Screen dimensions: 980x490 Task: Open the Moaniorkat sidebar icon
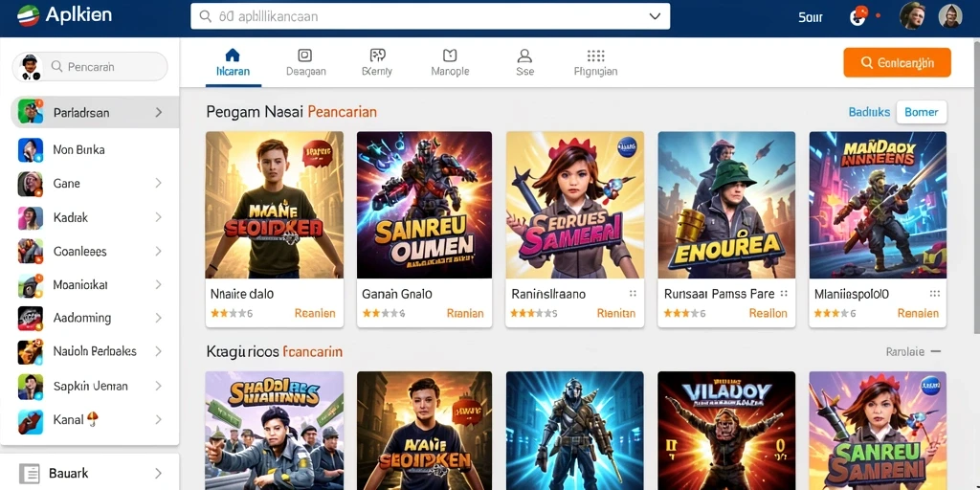(30, 285)
